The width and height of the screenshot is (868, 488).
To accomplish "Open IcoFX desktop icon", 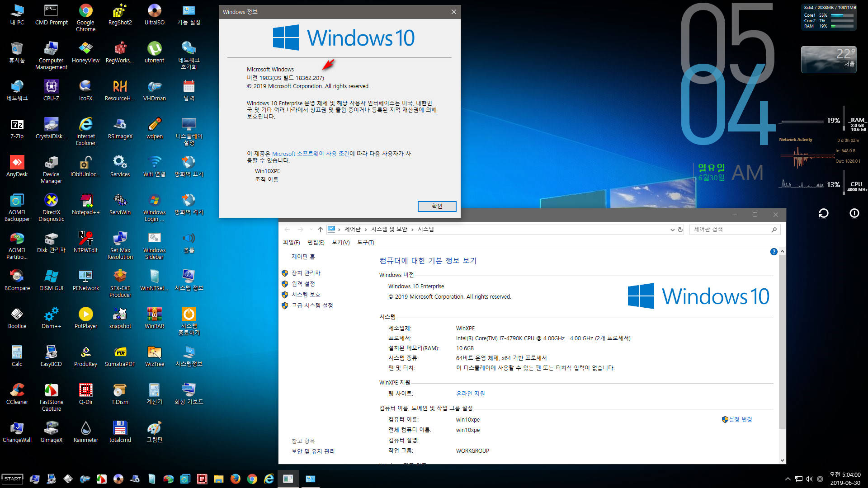I will pyautogui.click(x=85, y=90).
